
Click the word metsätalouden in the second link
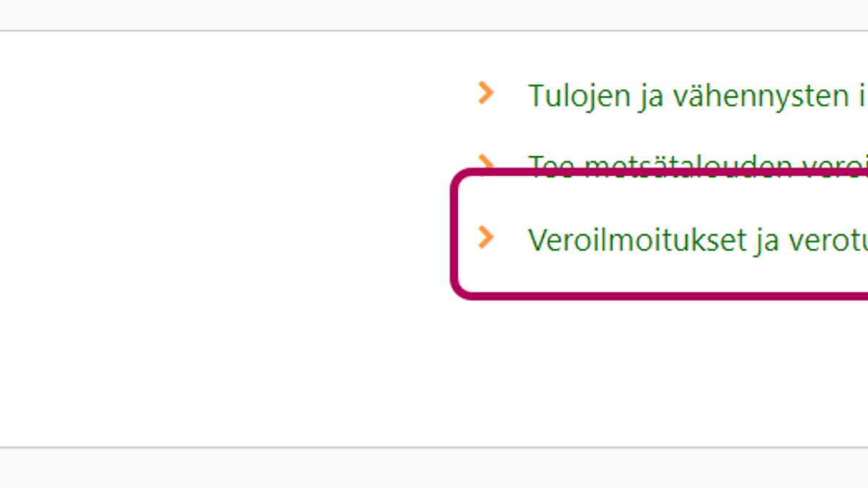(x=689, y=165)
